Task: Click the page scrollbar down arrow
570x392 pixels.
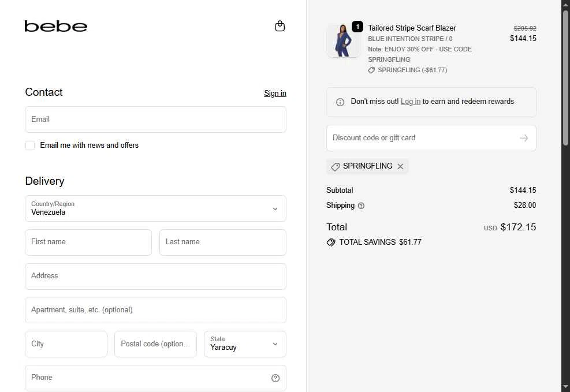Action: point(565,387)
